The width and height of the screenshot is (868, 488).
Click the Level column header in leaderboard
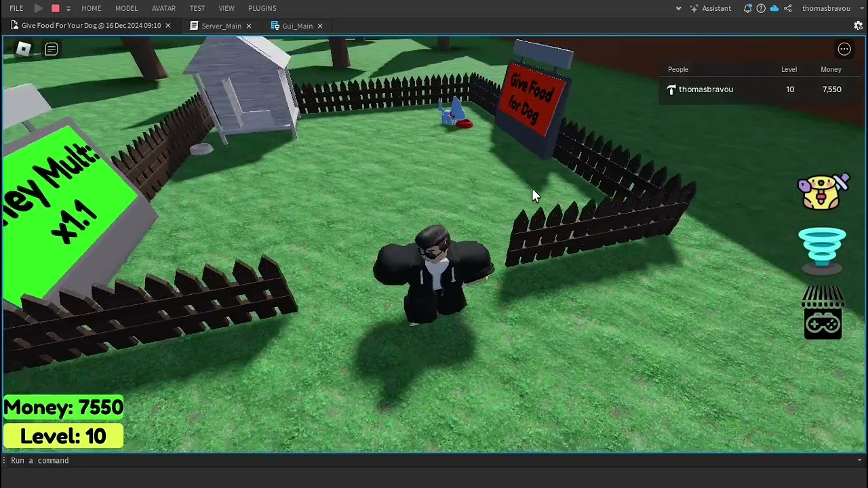tap(789, 69)
